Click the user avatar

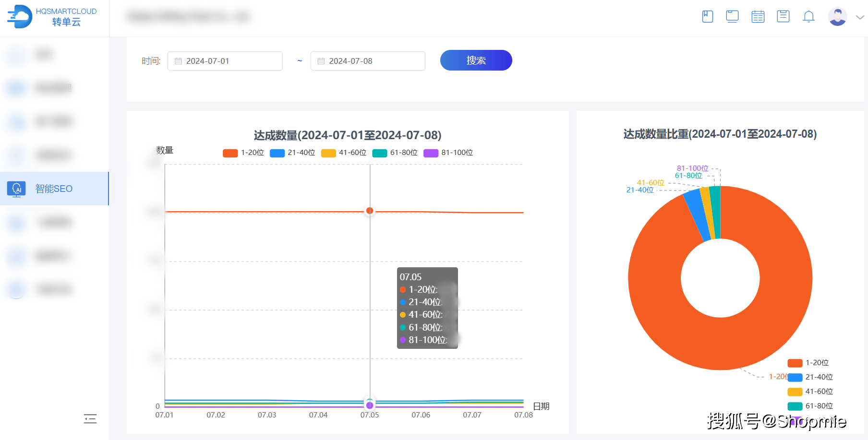coord(837,17)
